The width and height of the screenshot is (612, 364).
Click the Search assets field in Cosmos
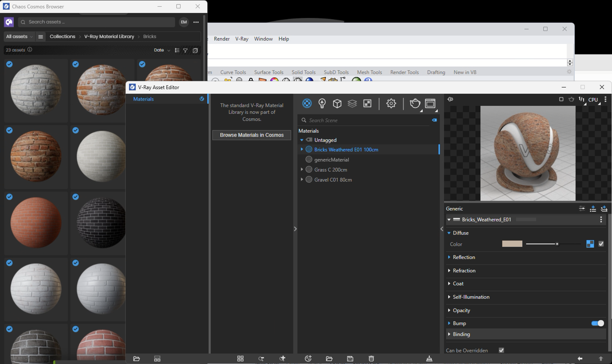[x=96, y=22]
